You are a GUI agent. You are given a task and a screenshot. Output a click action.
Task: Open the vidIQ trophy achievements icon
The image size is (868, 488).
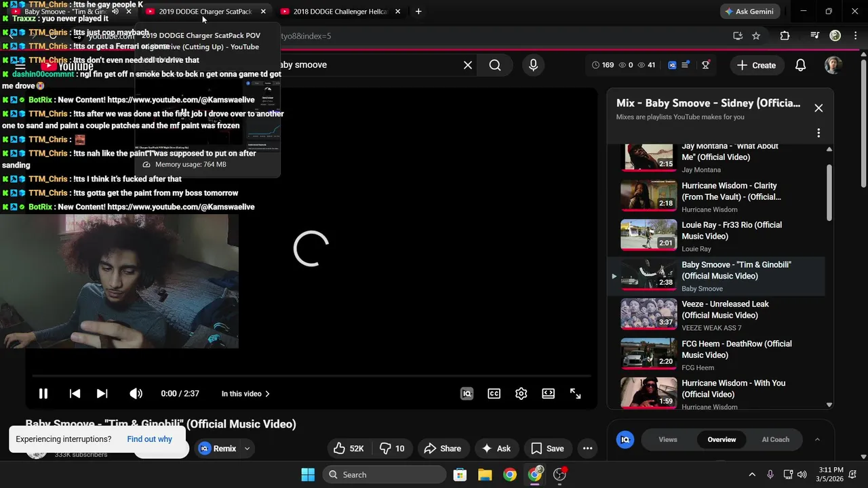point(706,65)
